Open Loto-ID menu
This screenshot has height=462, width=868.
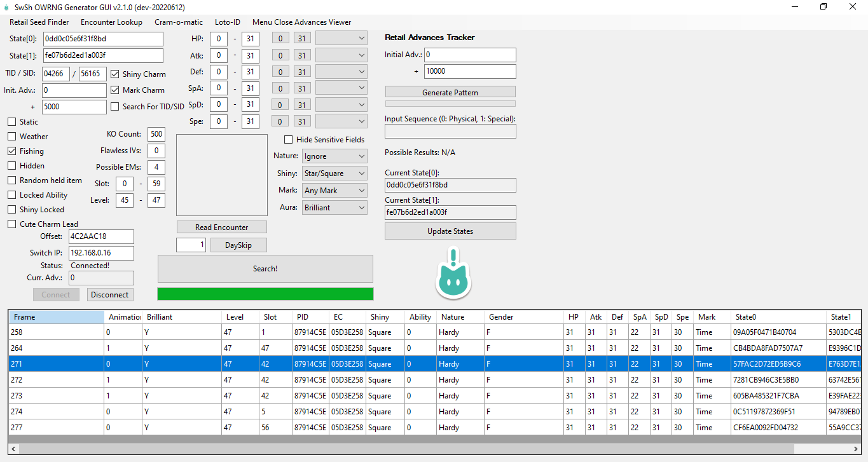[228, 22]
